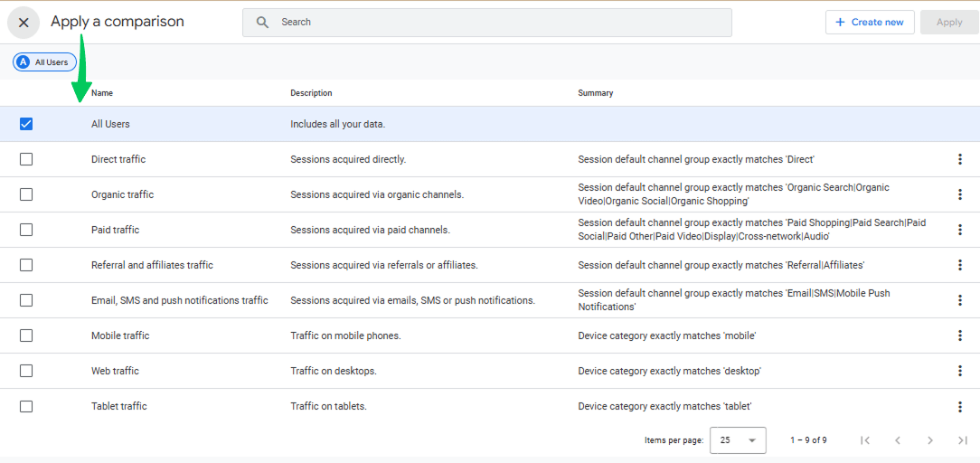Open more options for Organic traffic
This screenshot has width=980, height=463.
[x=959, y=194]
